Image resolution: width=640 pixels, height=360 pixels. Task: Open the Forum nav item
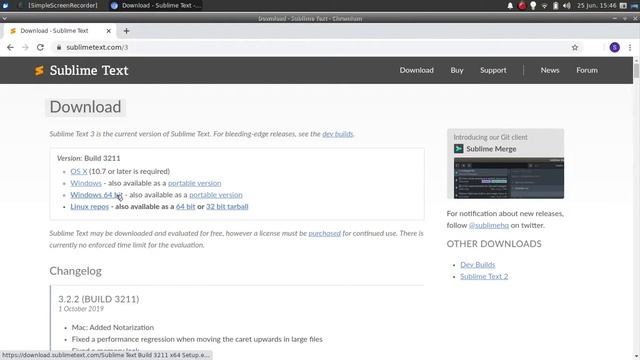587,70
